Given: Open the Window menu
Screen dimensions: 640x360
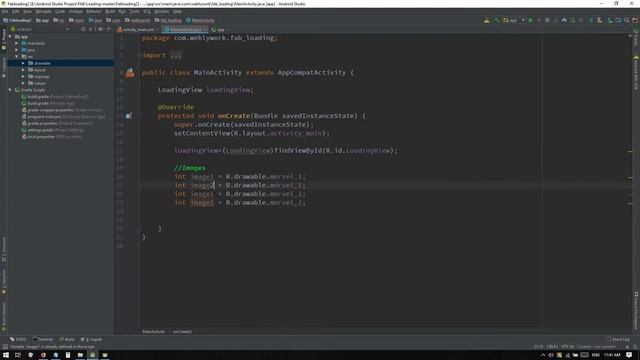Looking at the screenshot, I should pyautogui.click(x=161, y=11).
